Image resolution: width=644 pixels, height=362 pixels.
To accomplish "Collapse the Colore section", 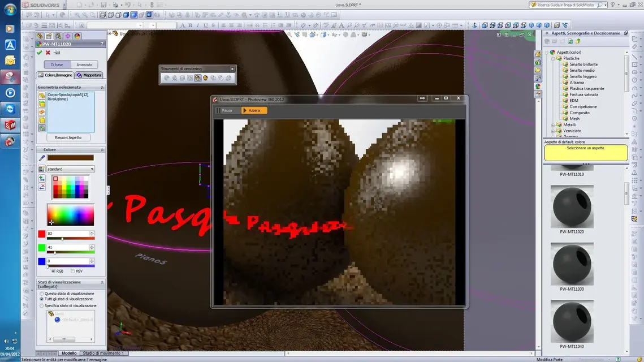I will (102, 150).
